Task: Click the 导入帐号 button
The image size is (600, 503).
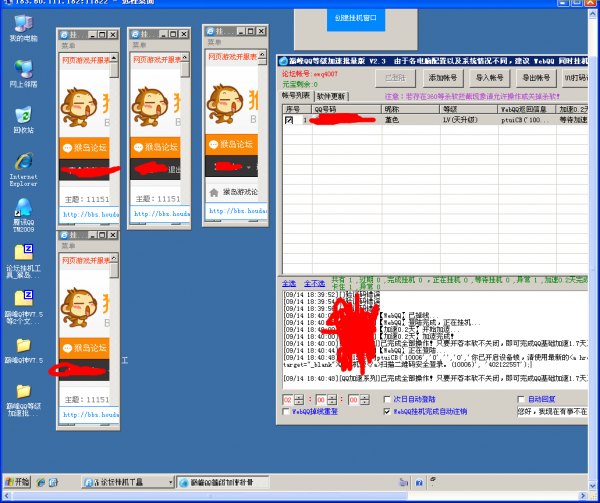Action: 489,78
